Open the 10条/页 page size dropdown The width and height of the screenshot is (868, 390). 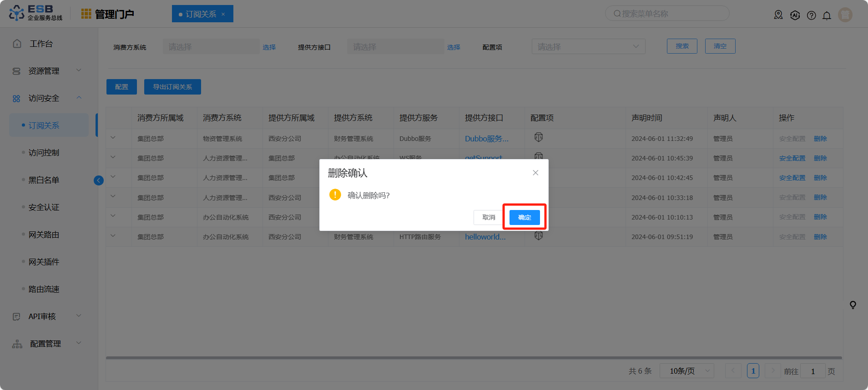686,371
